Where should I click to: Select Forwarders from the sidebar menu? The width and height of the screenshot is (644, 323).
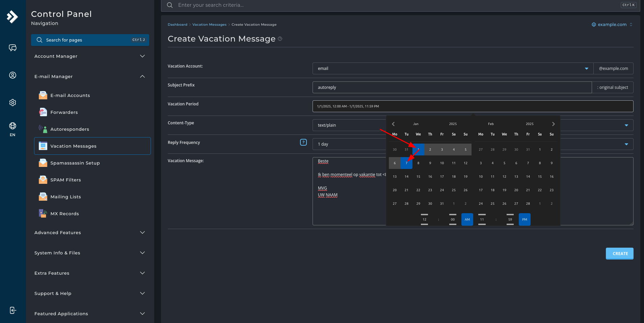(64, 112)
